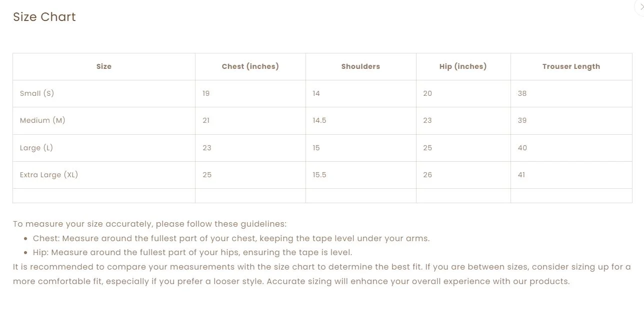This screenshot has width=644, height=312.
Task: Click the Size Chart heading
Action: click(44, 17)
